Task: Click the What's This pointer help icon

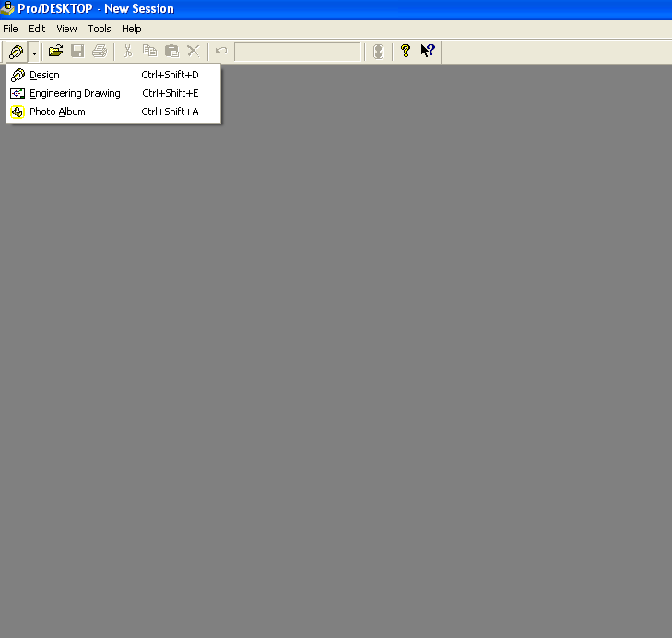Action: (x=428, y=51)
